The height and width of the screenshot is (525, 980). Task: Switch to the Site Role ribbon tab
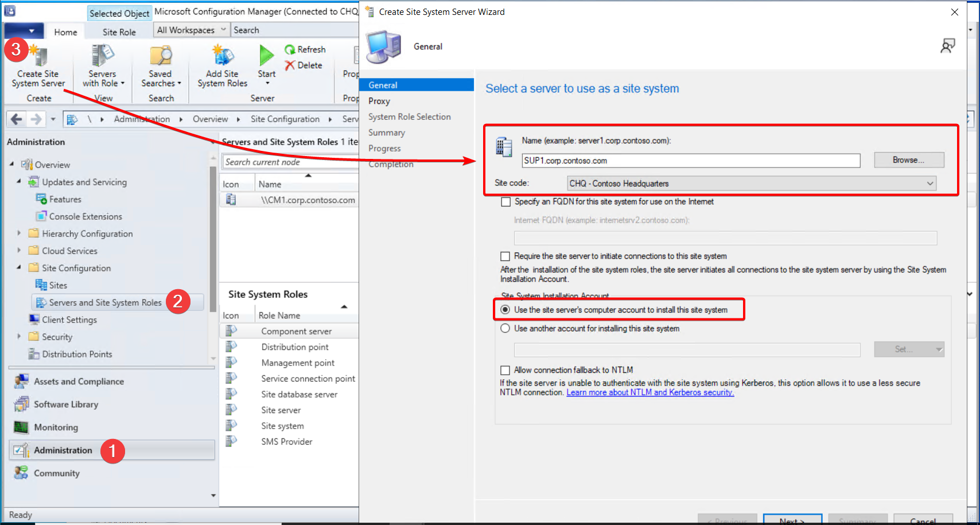click(119, 32)
